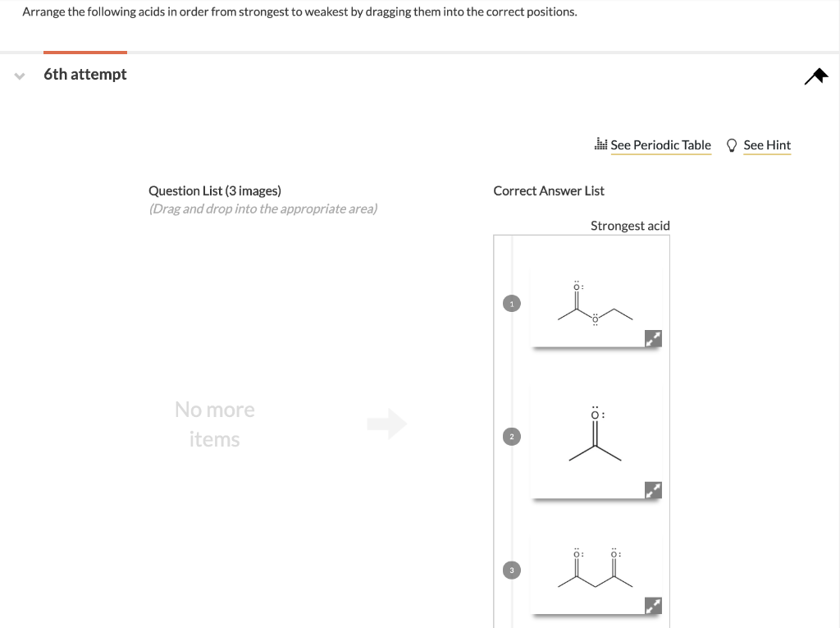
Task: Open See Hint
Action: pos(766,144)
